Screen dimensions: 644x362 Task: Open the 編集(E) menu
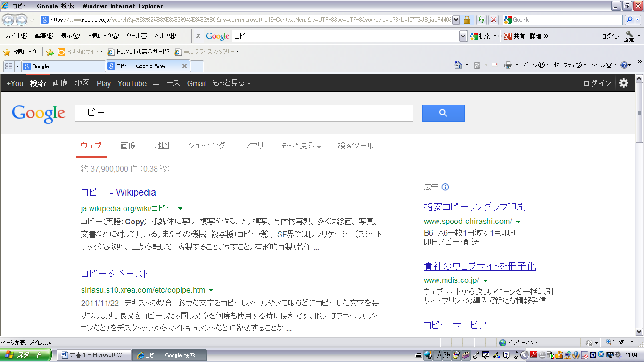[x=44, y=36]
